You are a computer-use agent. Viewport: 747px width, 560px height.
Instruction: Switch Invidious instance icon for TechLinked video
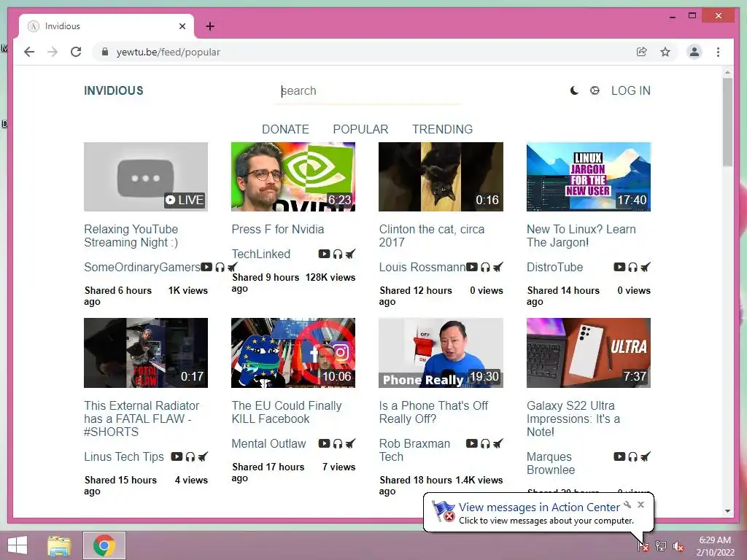pyautogui.click(x=350, y=254)
